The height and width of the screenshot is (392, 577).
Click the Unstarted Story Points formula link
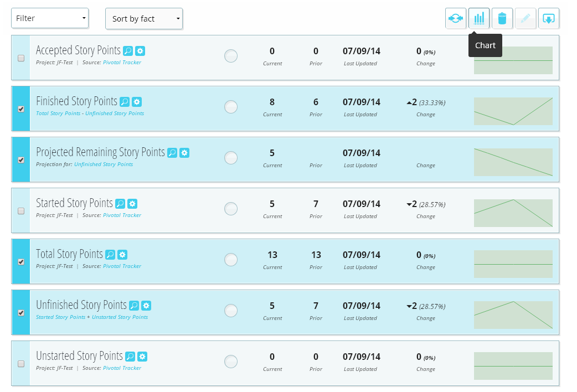(x=120, y=317)
